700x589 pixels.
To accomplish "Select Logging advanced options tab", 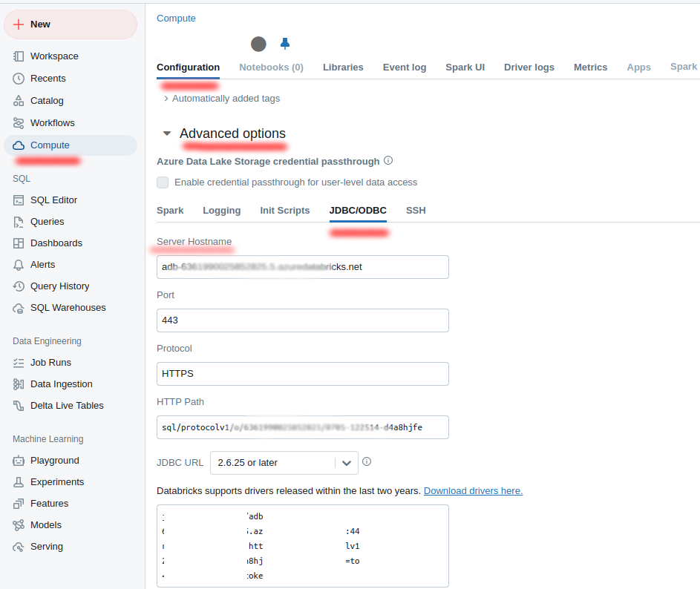I will point(221,211).
